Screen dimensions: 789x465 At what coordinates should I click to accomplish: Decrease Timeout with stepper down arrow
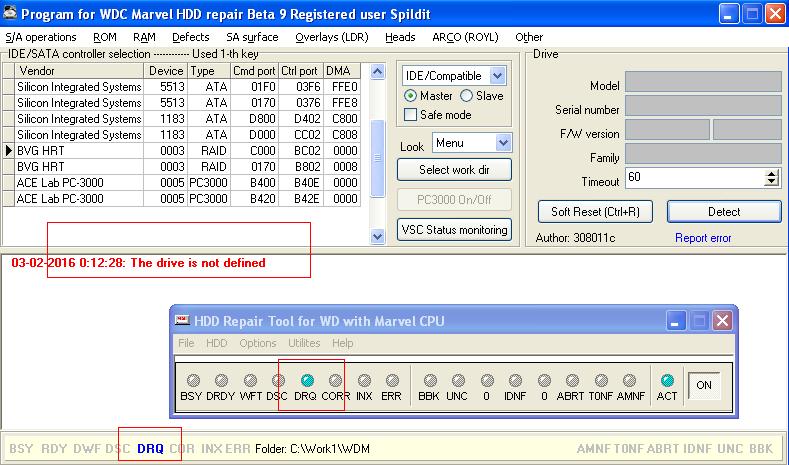(x=771, y=182)
